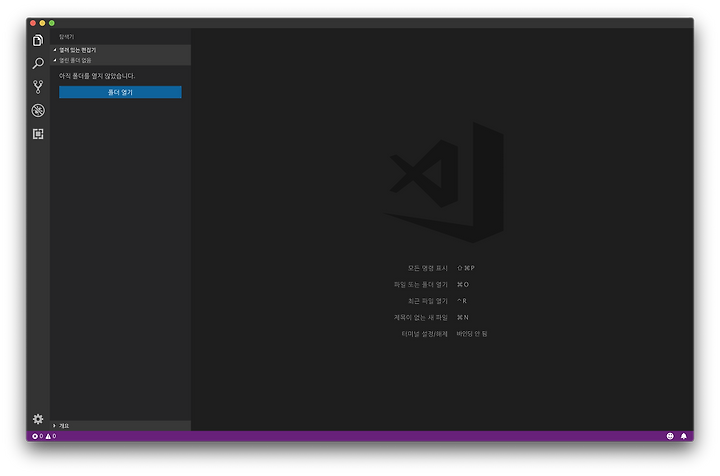Expand the 개요 outline section
The height and width of the screenshot is (476, 720).
[x=120, y=426]
